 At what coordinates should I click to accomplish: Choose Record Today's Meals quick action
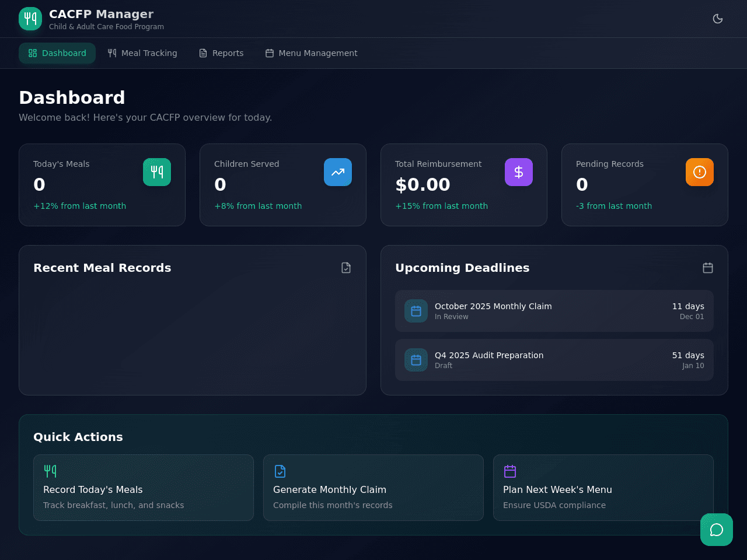pyautogui.click(x=144, y=488)
